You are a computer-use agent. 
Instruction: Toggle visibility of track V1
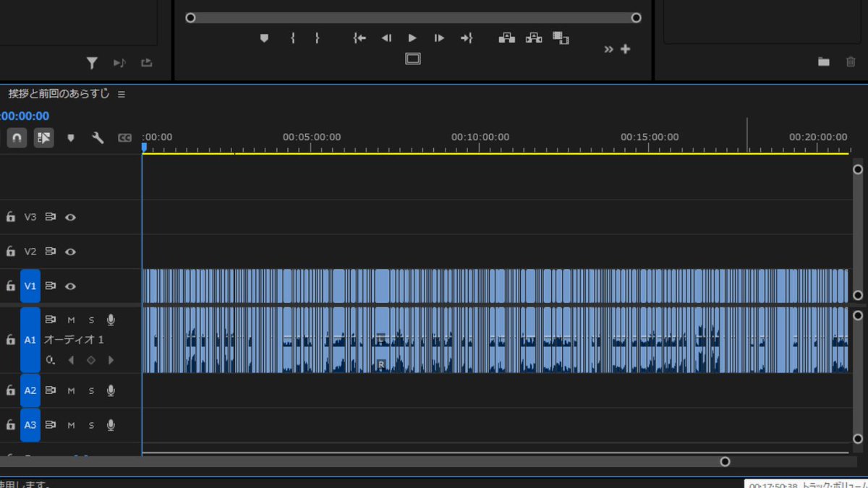70,286
